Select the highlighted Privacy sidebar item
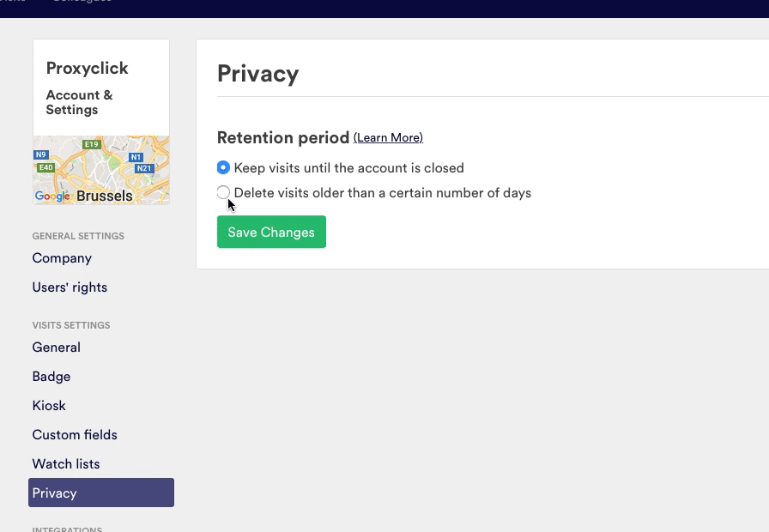 100,493
